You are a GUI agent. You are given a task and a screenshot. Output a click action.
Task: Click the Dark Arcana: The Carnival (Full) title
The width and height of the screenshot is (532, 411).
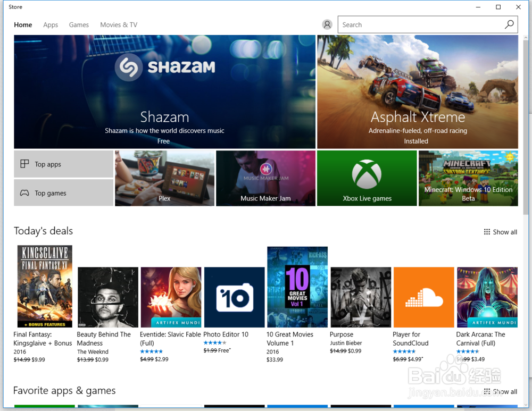481,339
